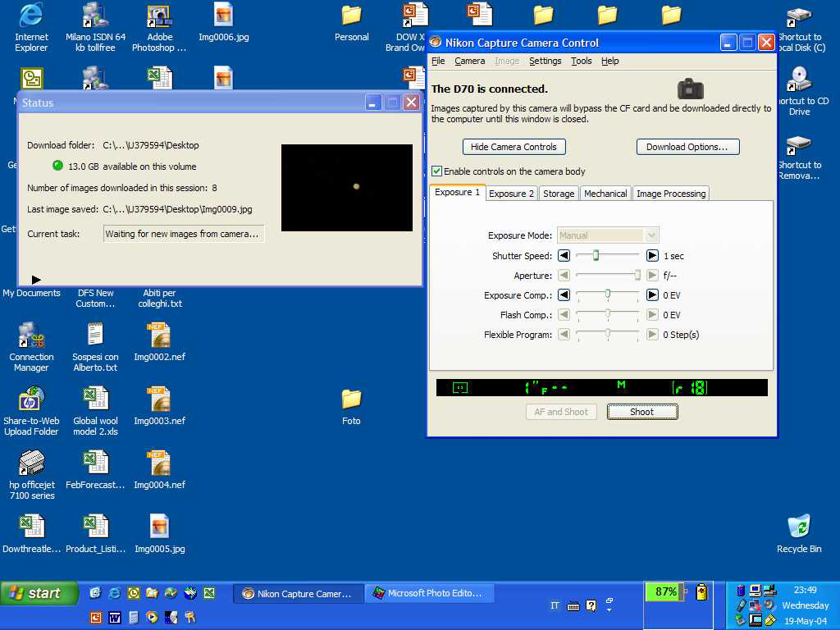Screen dimensions: 840x630
Task: Select Shortcut to CD Drive icon
Action: tap(800, 91)
